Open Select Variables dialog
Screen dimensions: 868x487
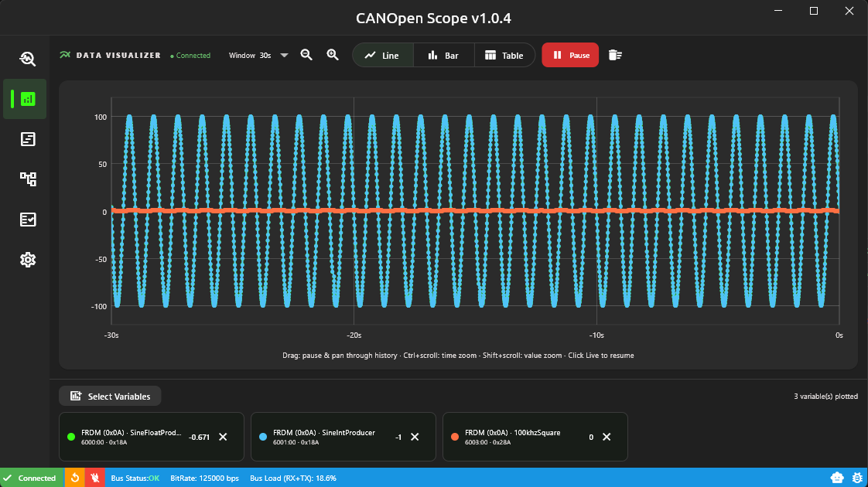[x=110, y=397]
